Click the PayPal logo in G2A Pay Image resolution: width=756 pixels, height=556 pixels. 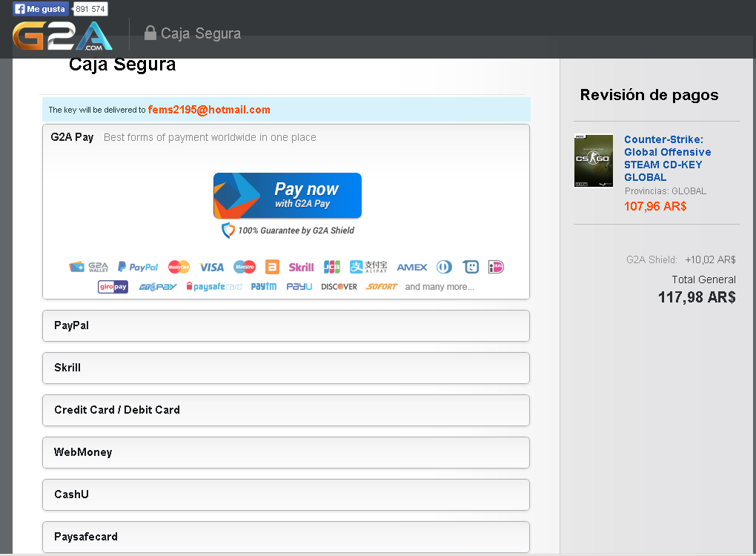(138, 267)
